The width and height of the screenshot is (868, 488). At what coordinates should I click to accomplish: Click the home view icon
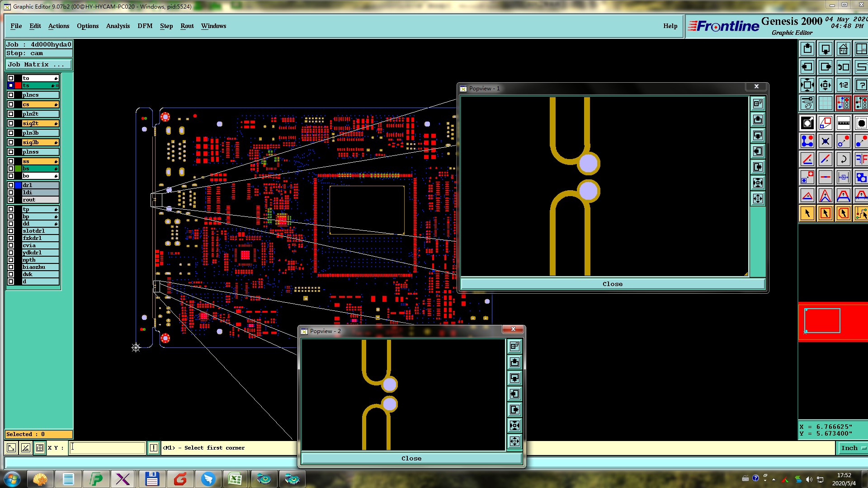843,49
